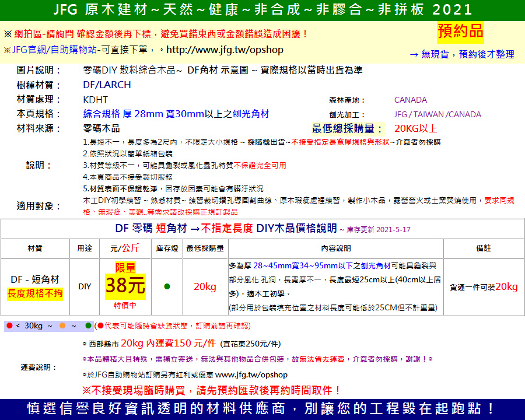Click the '備註' column header
The height and width of the screenshot is (420, 525).
tap(484, 248)
